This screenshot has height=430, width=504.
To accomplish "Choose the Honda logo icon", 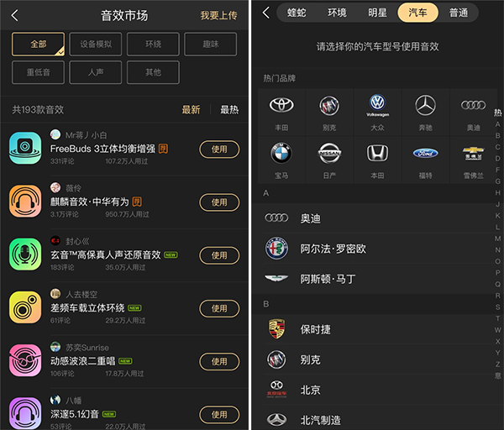I will point(377,153).
